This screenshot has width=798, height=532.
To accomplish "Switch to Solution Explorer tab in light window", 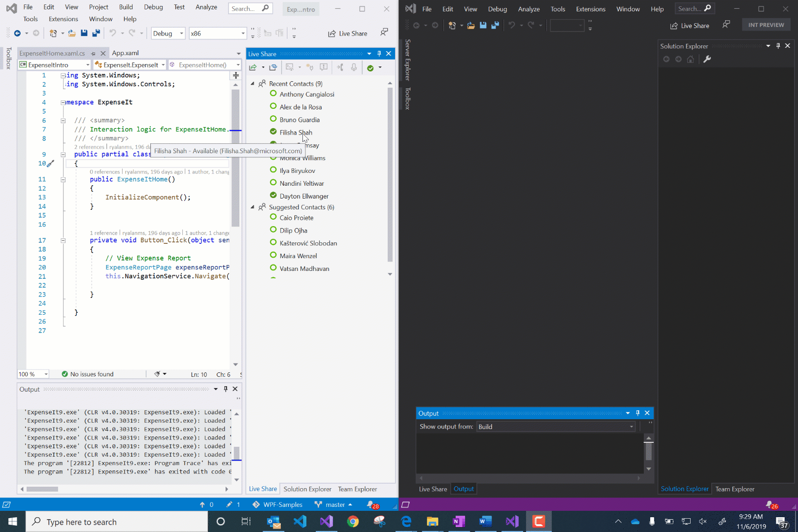I will click(307, 489).
